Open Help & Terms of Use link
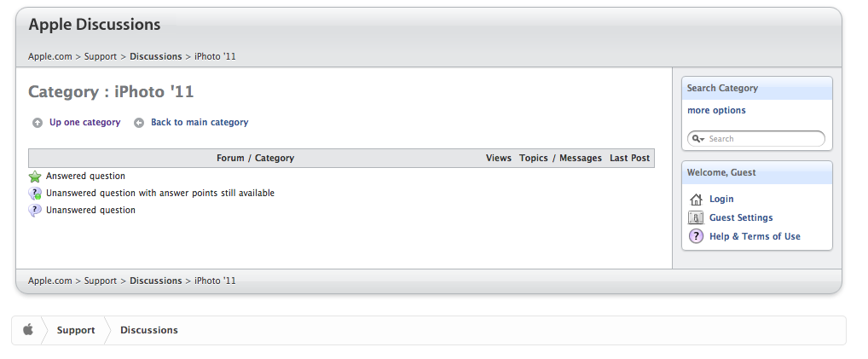 point(755,237)
